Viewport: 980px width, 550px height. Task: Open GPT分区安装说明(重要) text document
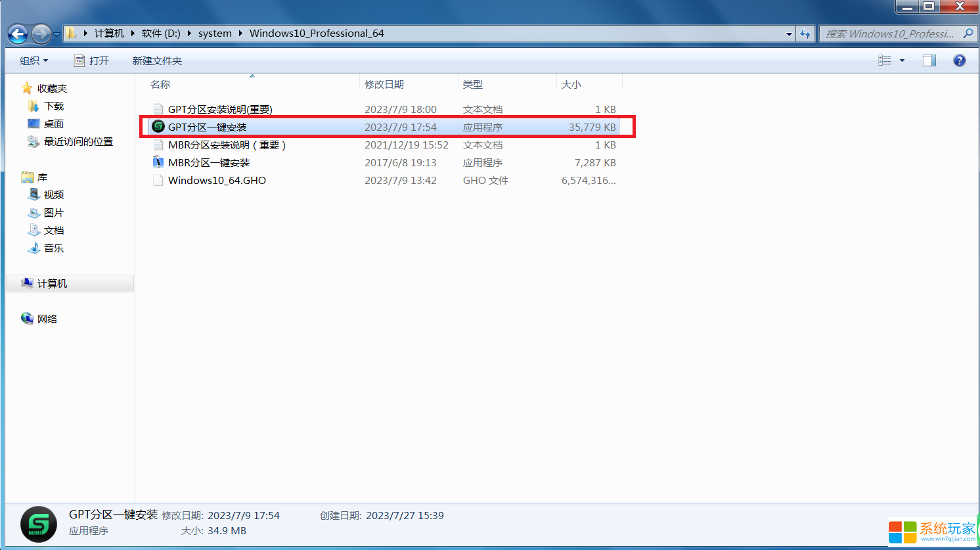[219, 110]
